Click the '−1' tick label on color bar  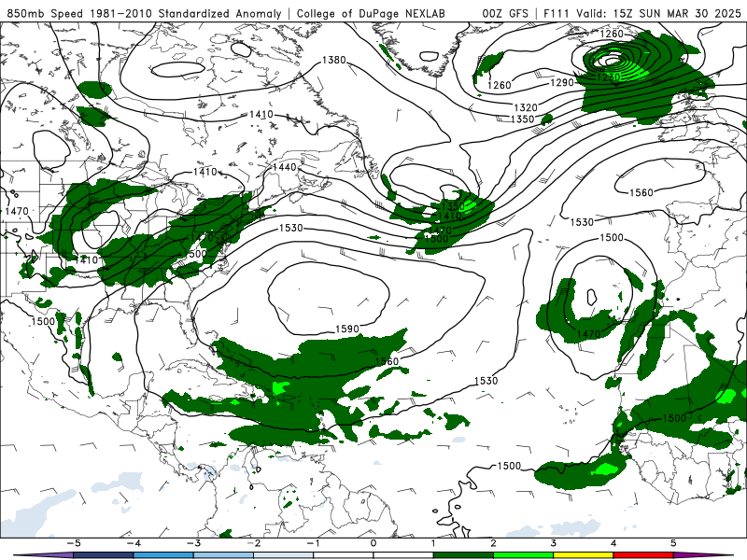click(313, 543)
